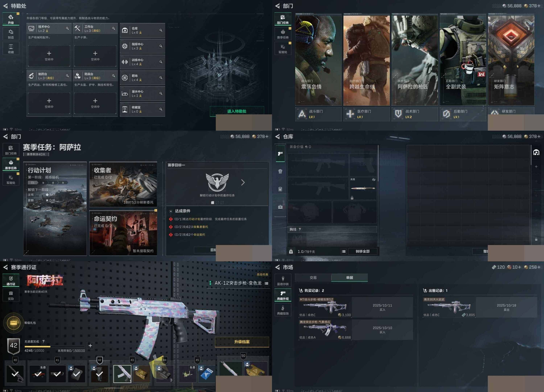Toggle the lock on the knife slot
The width and height of the screenshot is (544, 392).
click(x=352, y=198)
